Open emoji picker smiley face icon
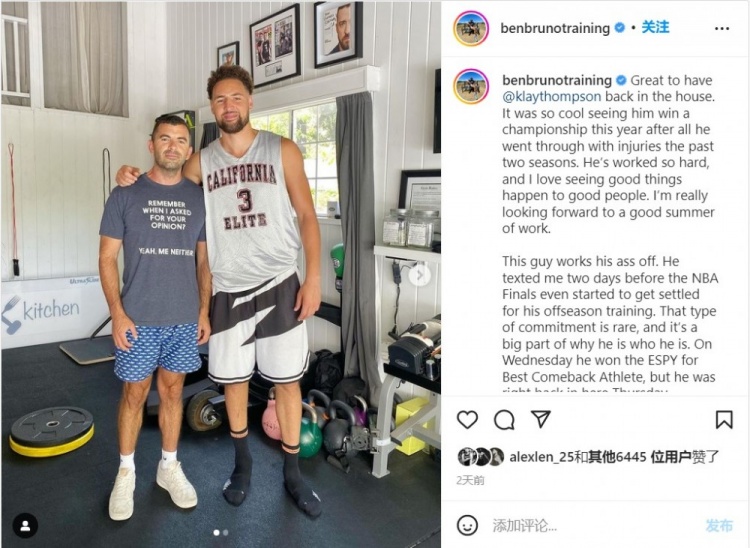The image size is (750, 548). [x=467, y=525]
